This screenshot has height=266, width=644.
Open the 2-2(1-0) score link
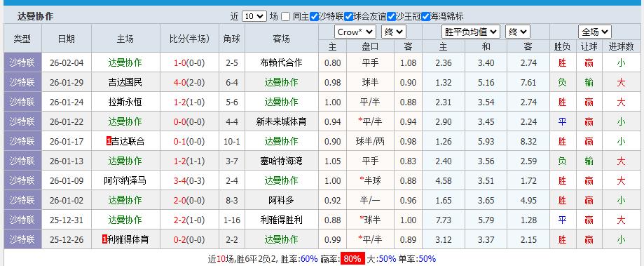point(189,220)
